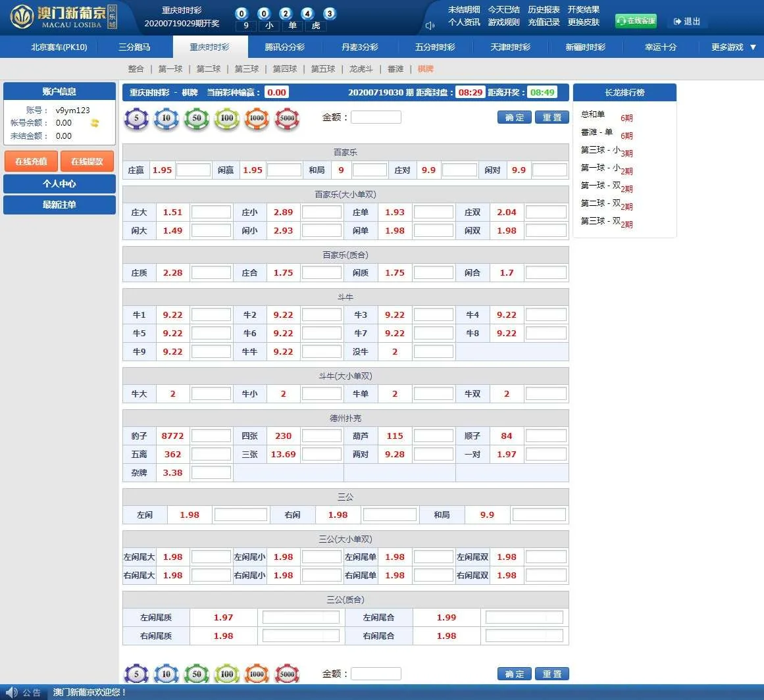Click the 庄赢 bet input box
Image resolution: width=764 pixels, height=700 pixels.
(x=193, y=170)
